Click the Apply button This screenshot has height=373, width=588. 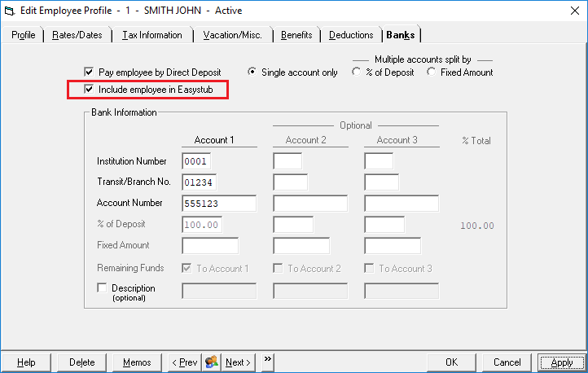(x=562, y=362)
